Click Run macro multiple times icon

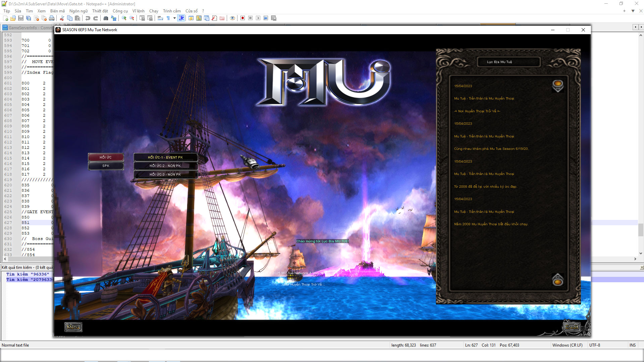266,18
